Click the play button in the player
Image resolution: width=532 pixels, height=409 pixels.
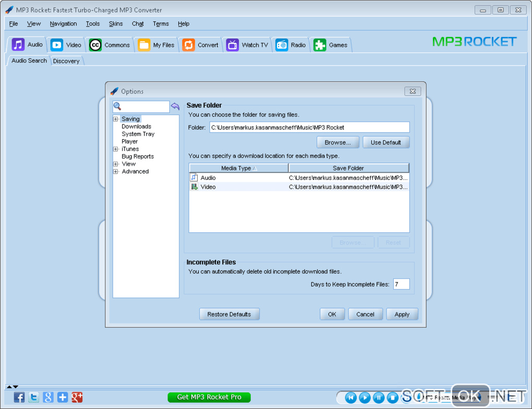coord(365,398)
